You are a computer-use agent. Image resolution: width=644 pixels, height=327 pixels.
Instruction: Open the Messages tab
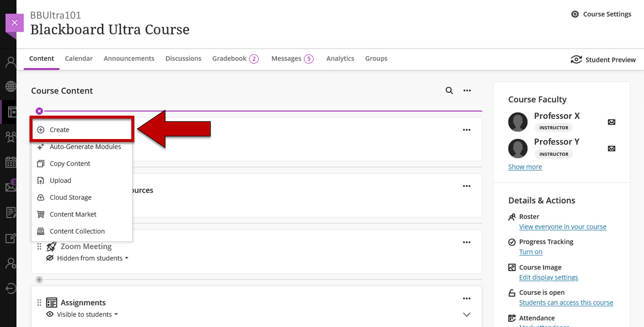coord(292,59)
